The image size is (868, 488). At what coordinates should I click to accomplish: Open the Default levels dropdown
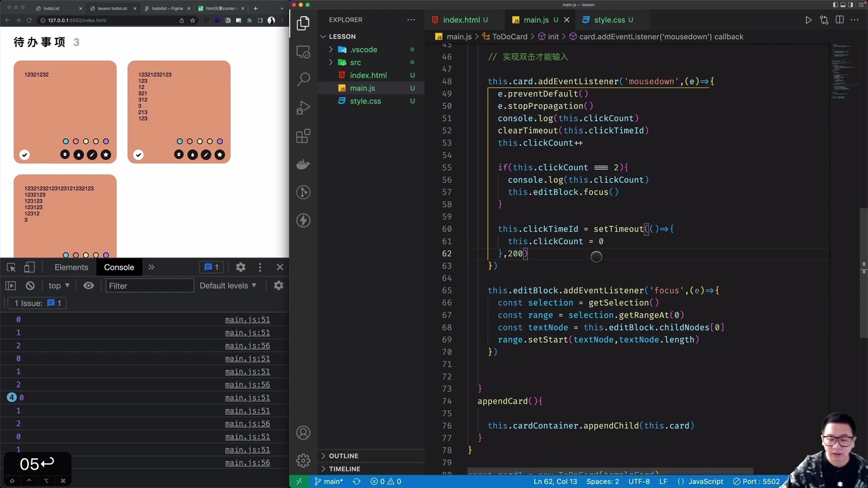pos(228,286)
